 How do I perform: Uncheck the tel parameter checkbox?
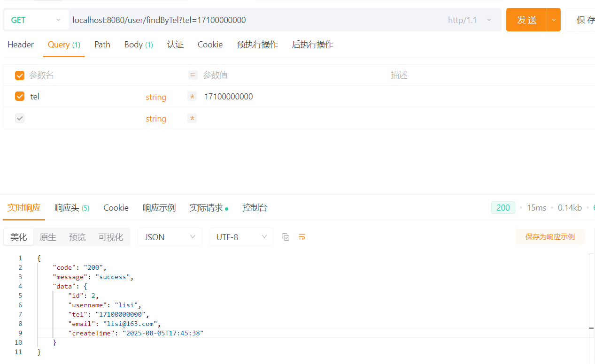(20, 96)
